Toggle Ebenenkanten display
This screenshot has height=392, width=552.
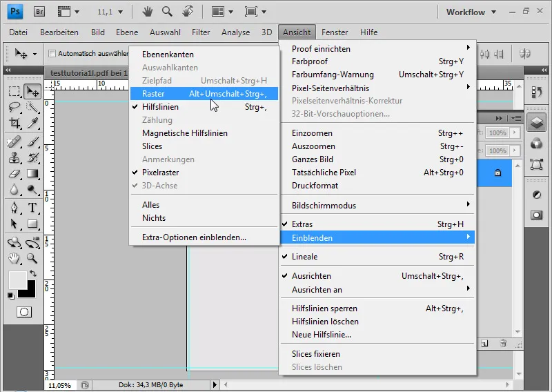pyautogui.click(x=204, y=55)
